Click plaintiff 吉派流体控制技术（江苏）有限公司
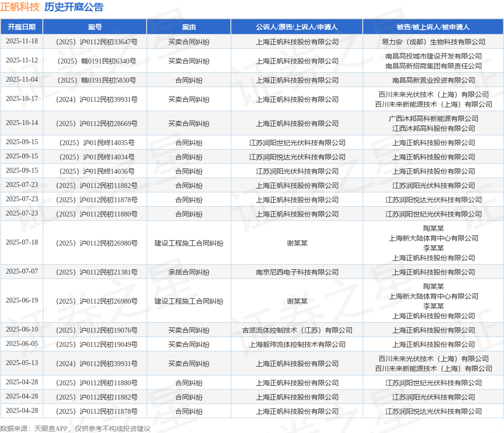The height and width of the screenshot is (433, 504). [x=297, y=330]
